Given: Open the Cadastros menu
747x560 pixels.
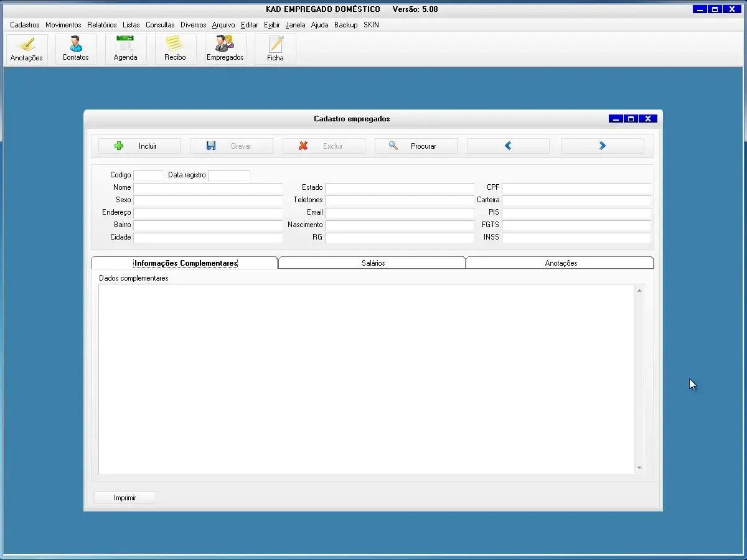Looking at the screenshot, I should point(25,25).
